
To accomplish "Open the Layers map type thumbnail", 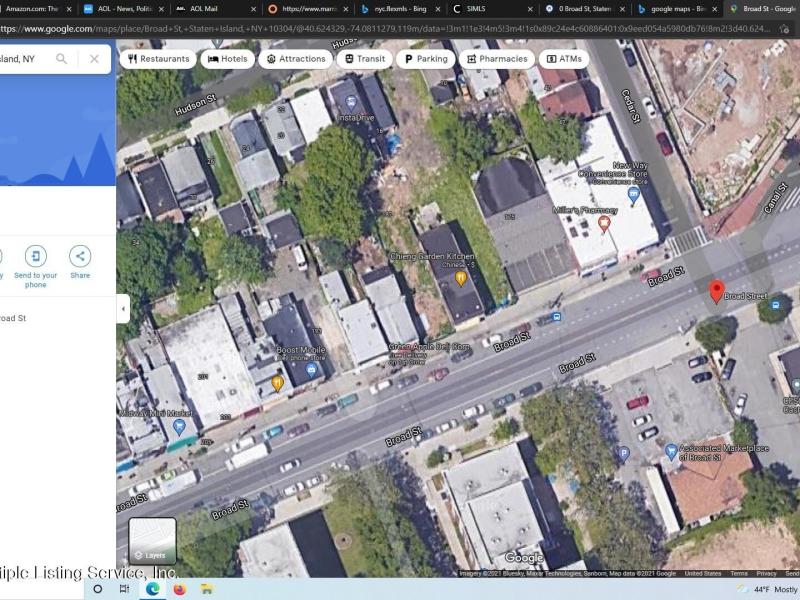I will [x=153, y=541].
